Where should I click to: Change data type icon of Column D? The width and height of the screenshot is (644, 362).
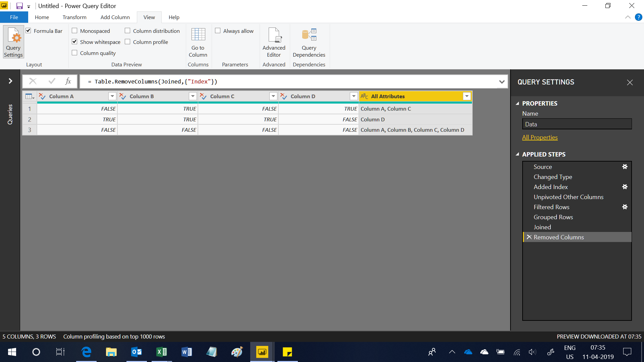[284, 97]
